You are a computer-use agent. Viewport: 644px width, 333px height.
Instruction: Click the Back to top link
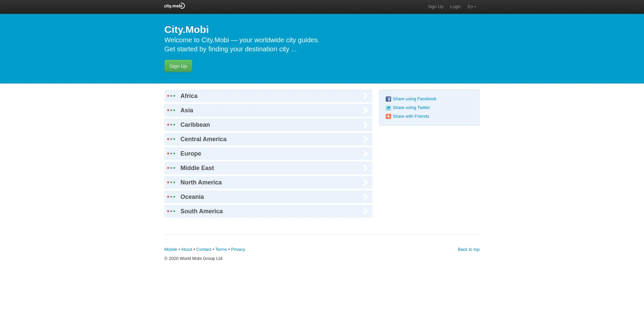[469, 249]
